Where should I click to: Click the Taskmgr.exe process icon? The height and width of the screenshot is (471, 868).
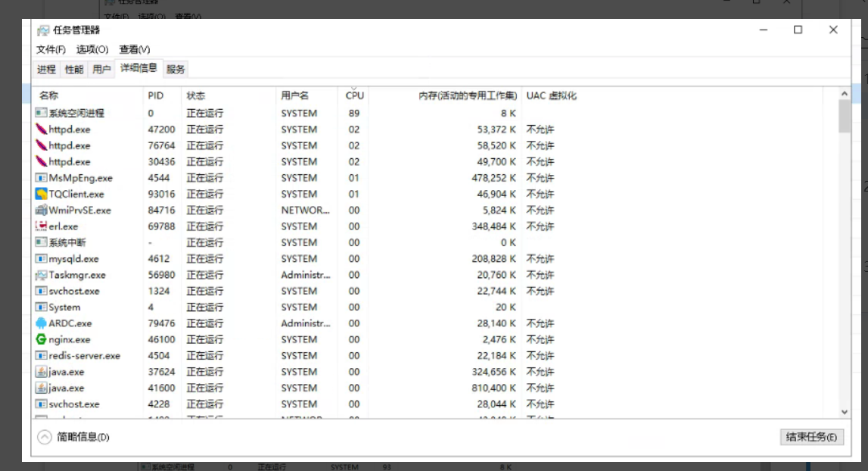click(x=41, y=275)
